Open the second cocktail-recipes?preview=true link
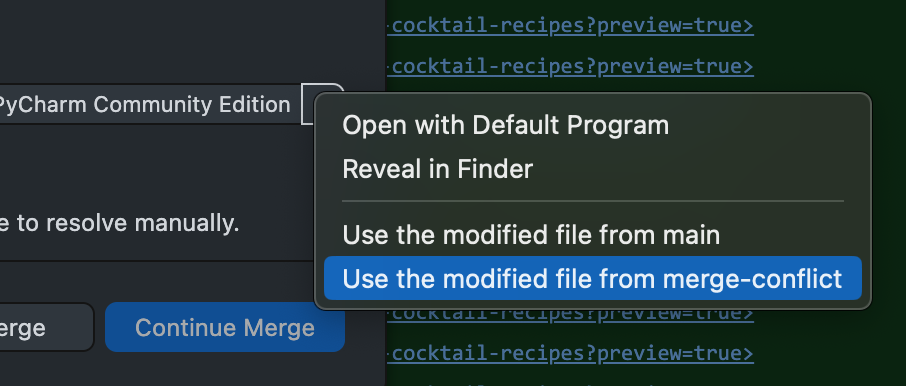This screenshot has height=386, width=906. click(572, 66)
